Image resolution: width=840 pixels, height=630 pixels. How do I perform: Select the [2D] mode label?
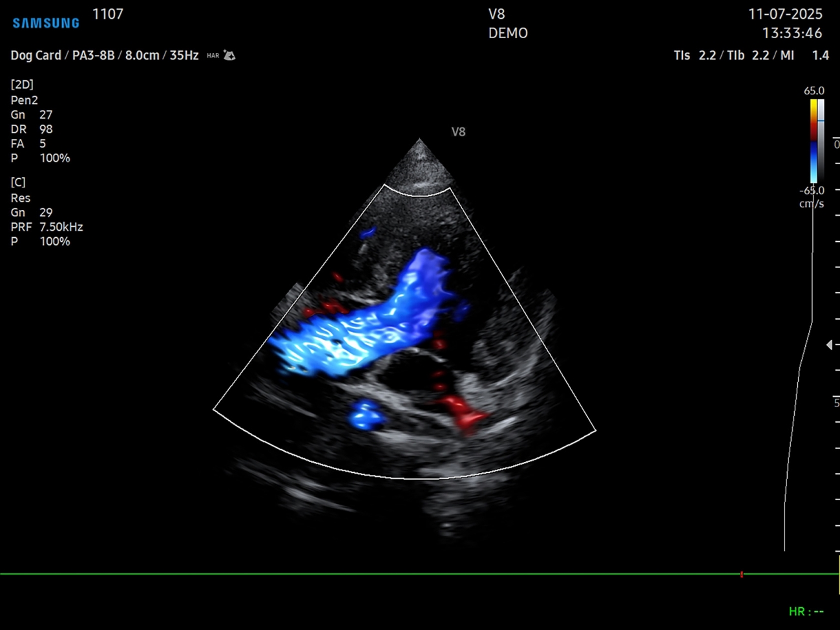[22, 85]
